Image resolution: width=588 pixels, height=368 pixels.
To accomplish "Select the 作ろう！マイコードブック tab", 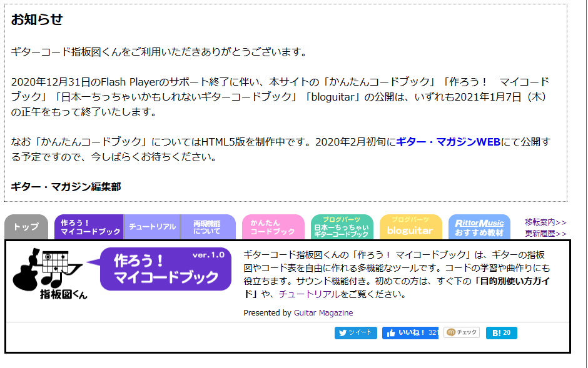I will pos(89,227).
